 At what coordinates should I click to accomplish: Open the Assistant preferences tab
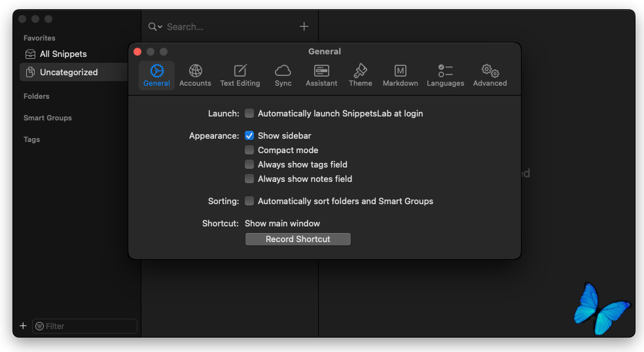tap(321, 76)
